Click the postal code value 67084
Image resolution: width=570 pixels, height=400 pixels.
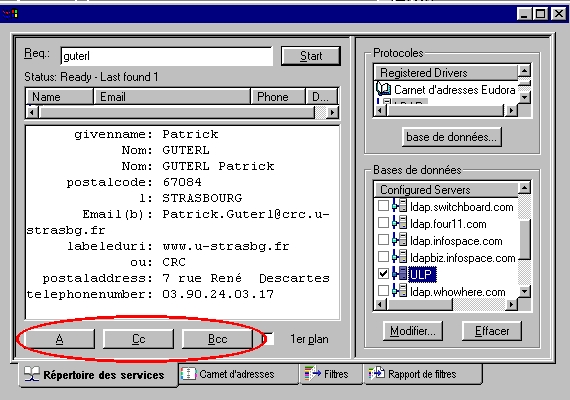coord(182,182)
